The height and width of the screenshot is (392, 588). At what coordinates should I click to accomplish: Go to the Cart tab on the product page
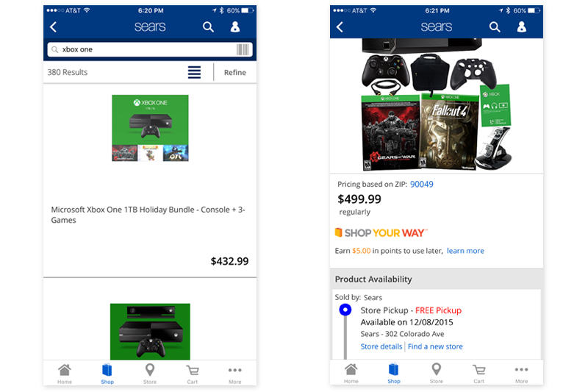[x=479, y=374]
